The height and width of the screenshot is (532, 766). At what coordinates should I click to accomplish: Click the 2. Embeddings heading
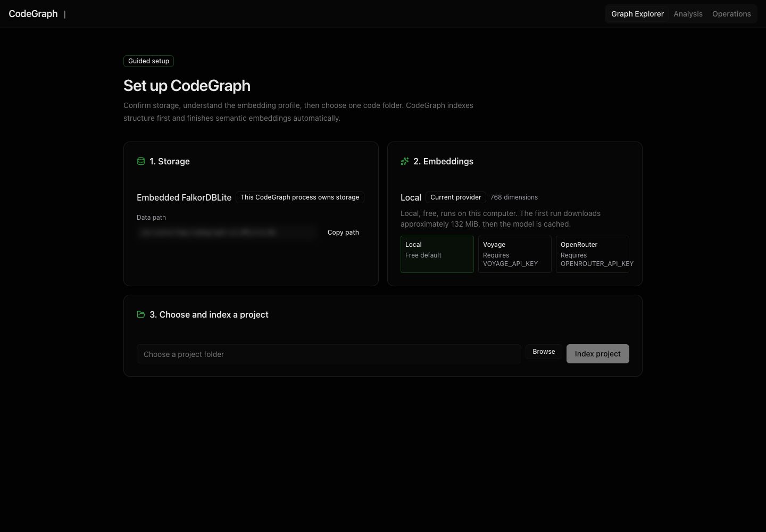coord(443,161)
